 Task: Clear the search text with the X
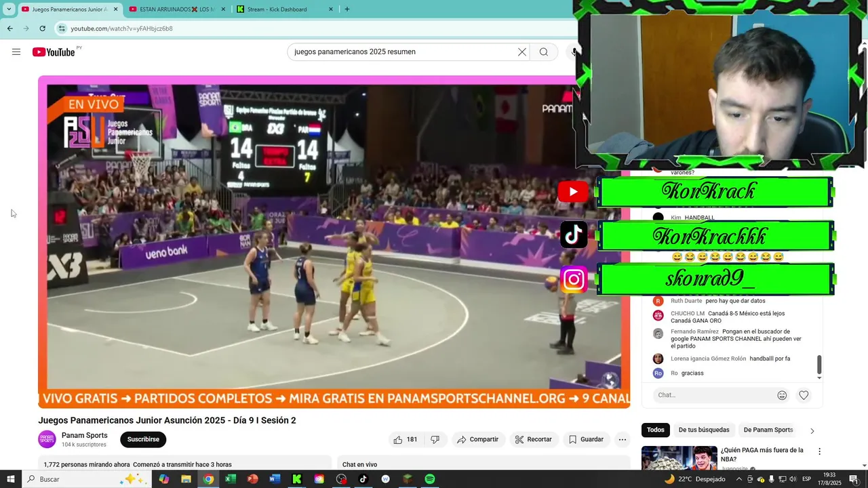point(522,52)
